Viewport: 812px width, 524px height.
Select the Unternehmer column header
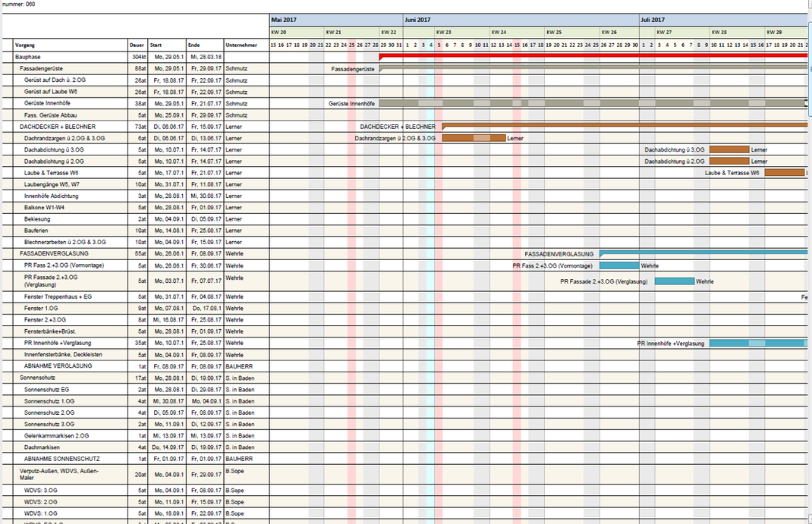241,45
